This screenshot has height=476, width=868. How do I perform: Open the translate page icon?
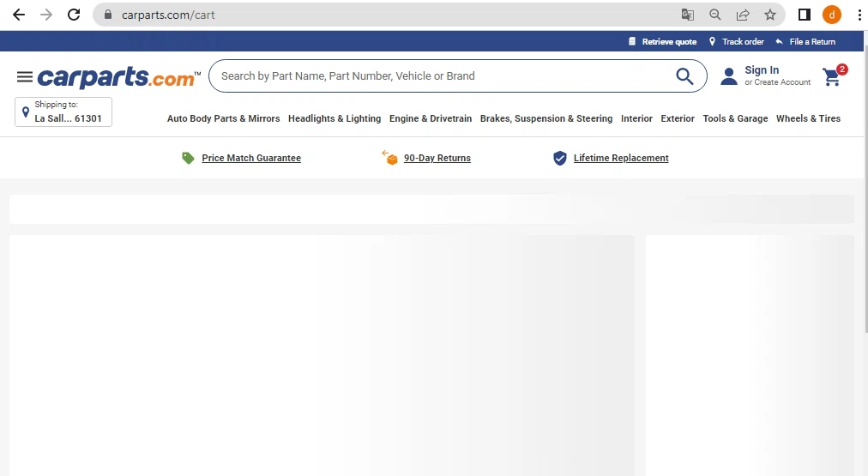[688, 15]
